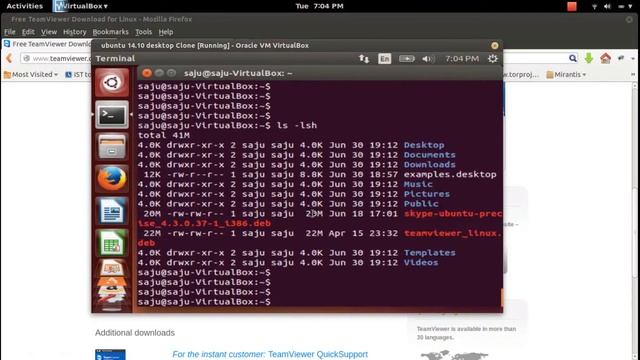
Task: Click 'total 41M' line in terminal
Action: 164,135
